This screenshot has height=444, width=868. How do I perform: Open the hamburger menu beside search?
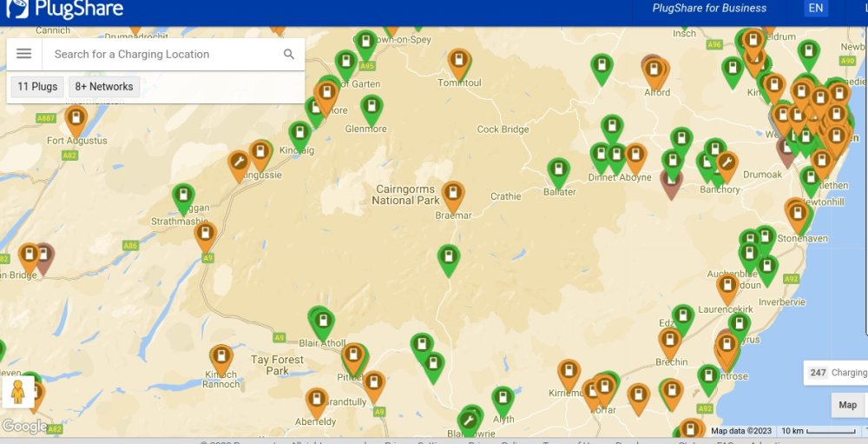(23, 54)
